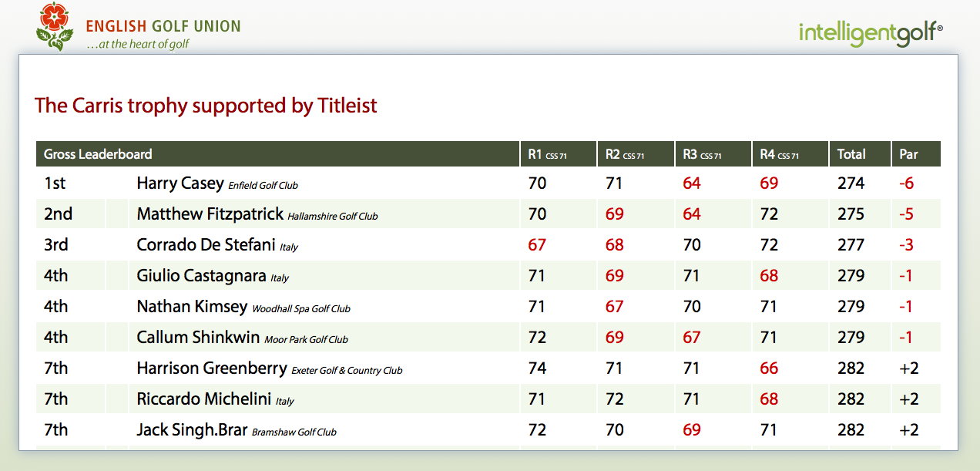Screen dimensions: 980x471
Task: Click Corrado De Stefani's name
Action: pos(206,245)
